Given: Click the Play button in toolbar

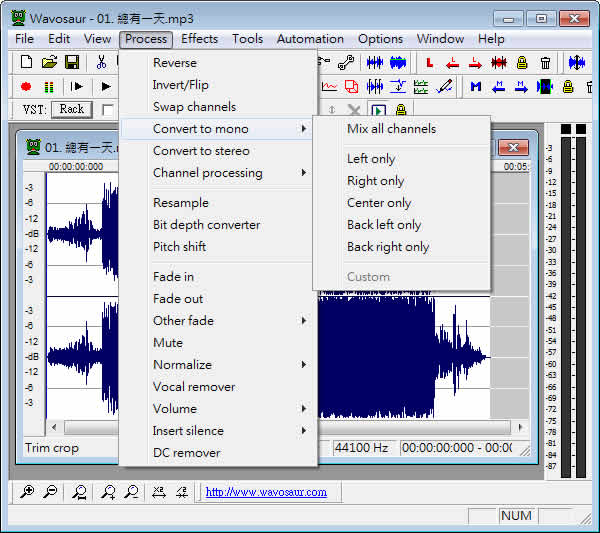Looking at the screenshot, I should (106, 86).
